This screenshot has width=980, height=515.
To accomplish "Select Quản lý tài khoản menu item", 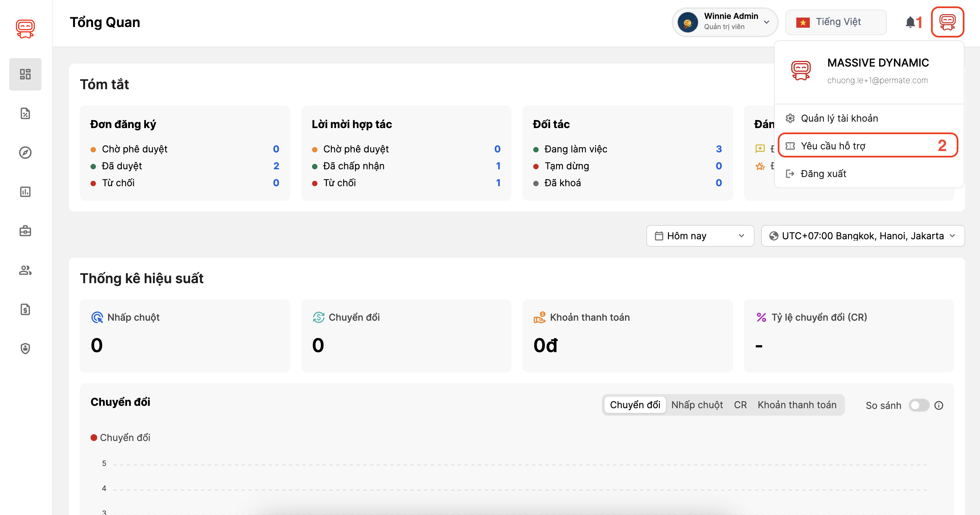I will click(839, 118).
